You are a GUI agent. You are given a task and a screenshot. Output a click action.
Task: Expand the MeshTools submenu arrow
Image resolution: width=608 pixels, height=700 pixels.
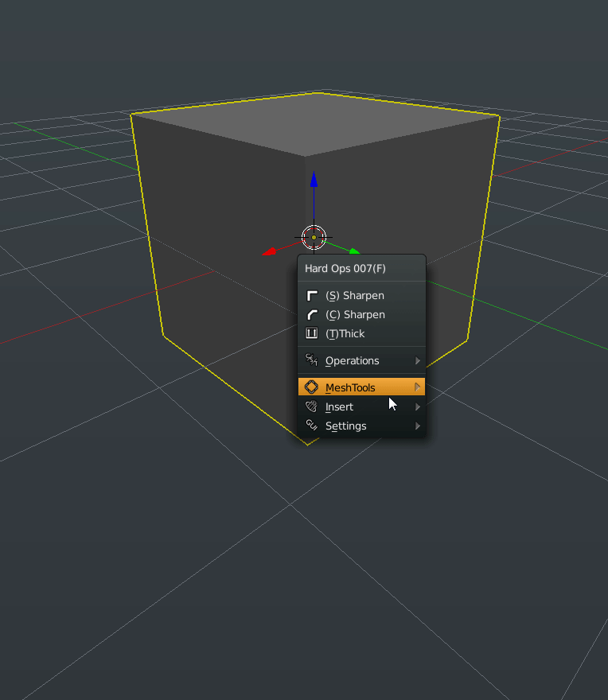tap(418, 388)
